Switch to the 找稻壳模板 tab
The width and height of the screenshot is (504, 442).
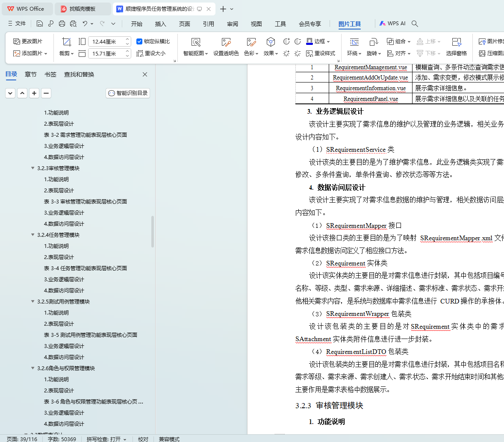(82, 9)
